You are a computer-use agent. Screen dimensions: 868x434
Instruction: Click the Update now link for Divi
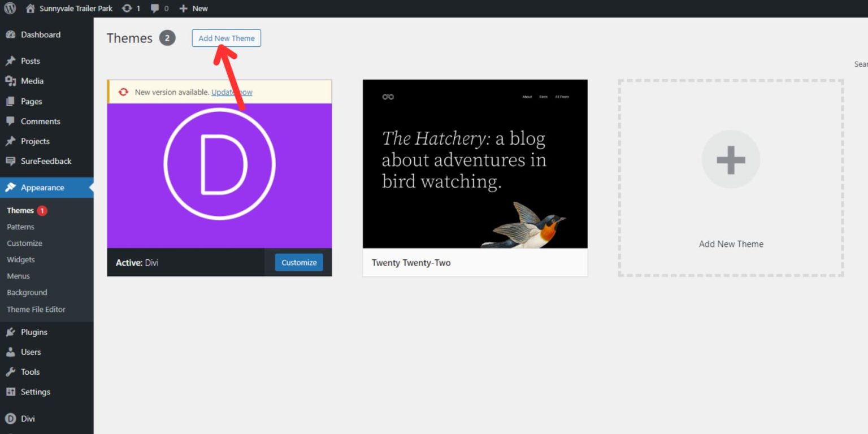(232, 92)
